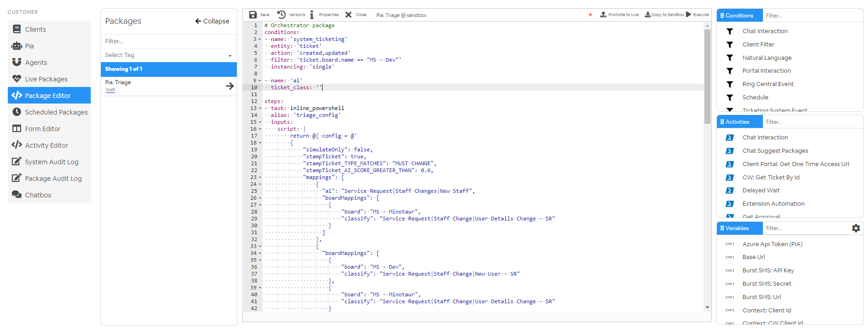Focus the Packages filter field
The height and width of the screenshot is (329, 868).
coord(169,41)
